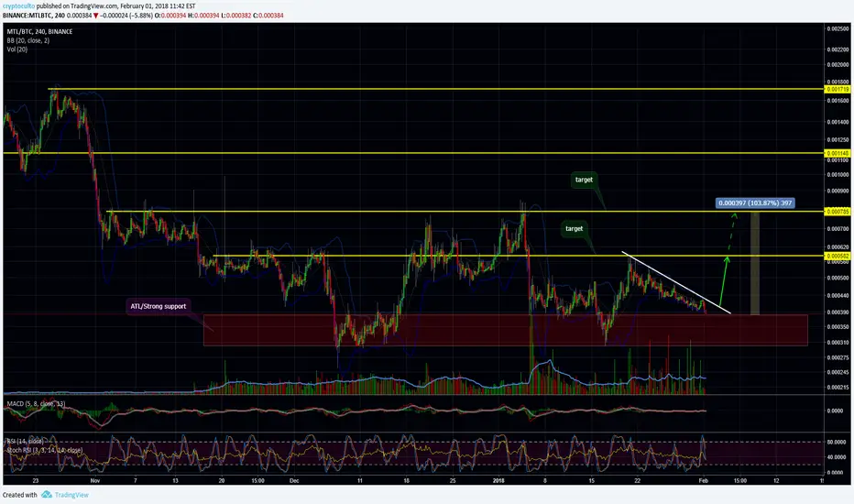Select the Vol (20) indicator label

[17, 49]
